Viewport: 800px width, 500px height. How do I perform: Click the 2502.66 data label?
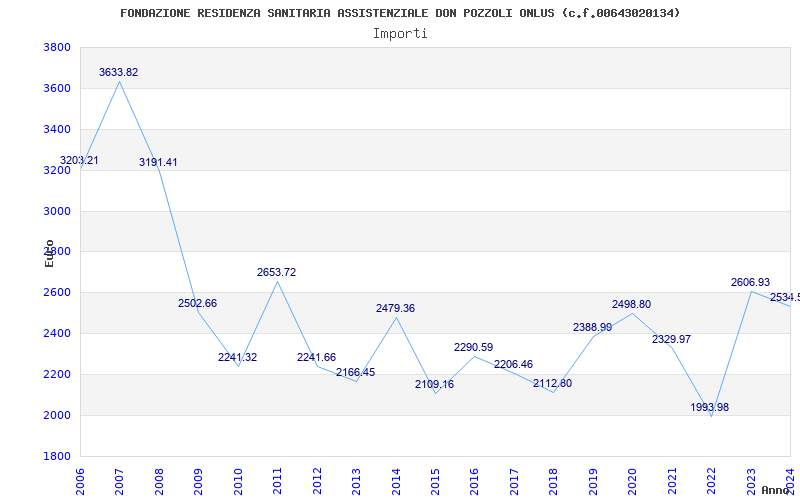tap(197, 303)
